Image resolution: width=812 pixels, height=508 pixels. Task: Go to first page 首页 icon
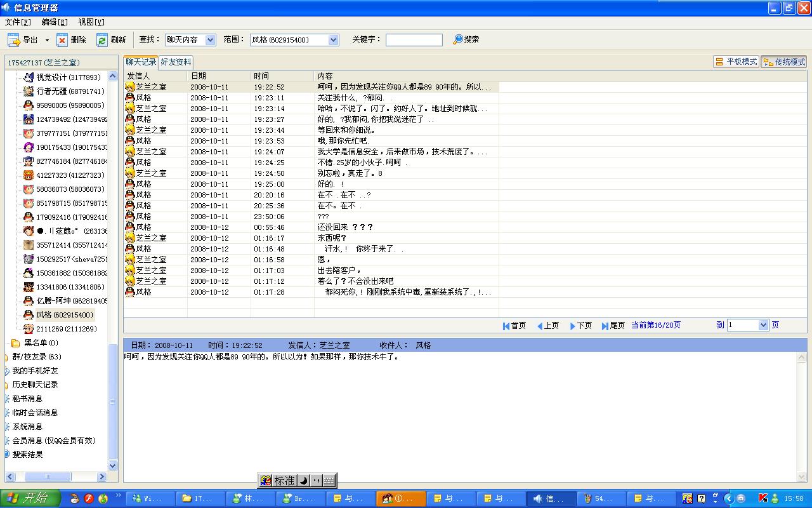tap(506, 326)
